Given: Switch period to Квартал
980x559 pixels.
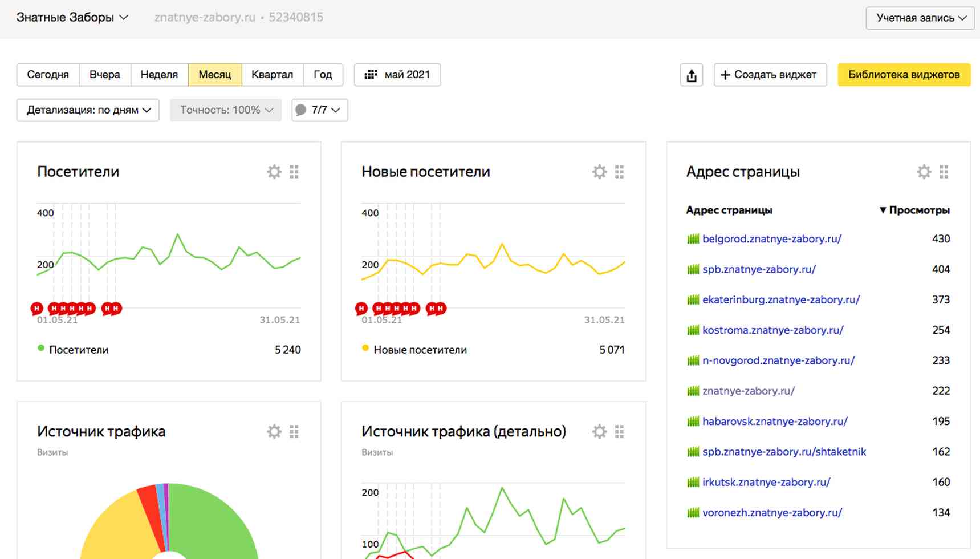Looking at the screenshot, I should [x=272, y=75].
